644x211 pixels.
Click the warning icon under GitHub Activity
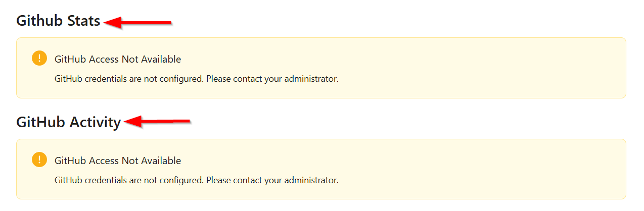coord(39,160)
